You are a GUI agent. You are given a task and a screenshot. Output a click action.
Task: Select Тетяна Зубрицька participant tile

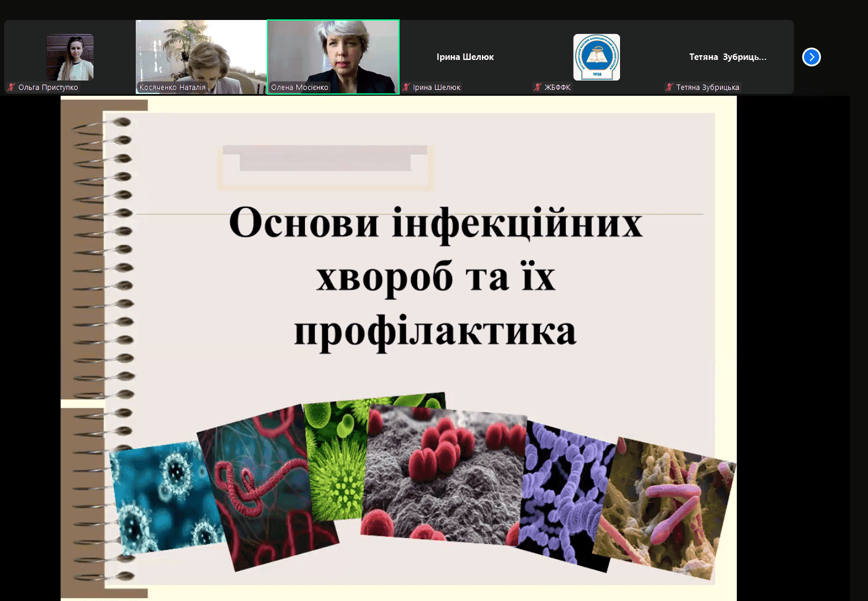point(728,57)
